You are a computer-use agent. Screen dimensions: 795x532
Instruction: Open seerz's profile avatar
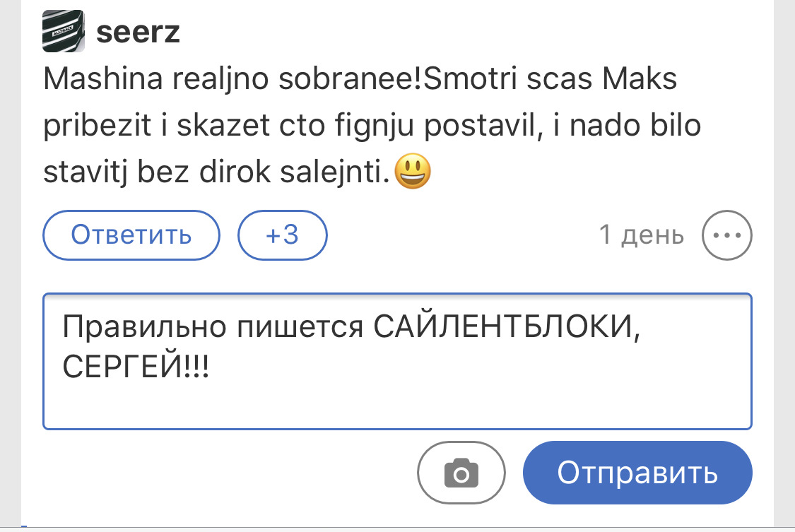pos(64,32)
